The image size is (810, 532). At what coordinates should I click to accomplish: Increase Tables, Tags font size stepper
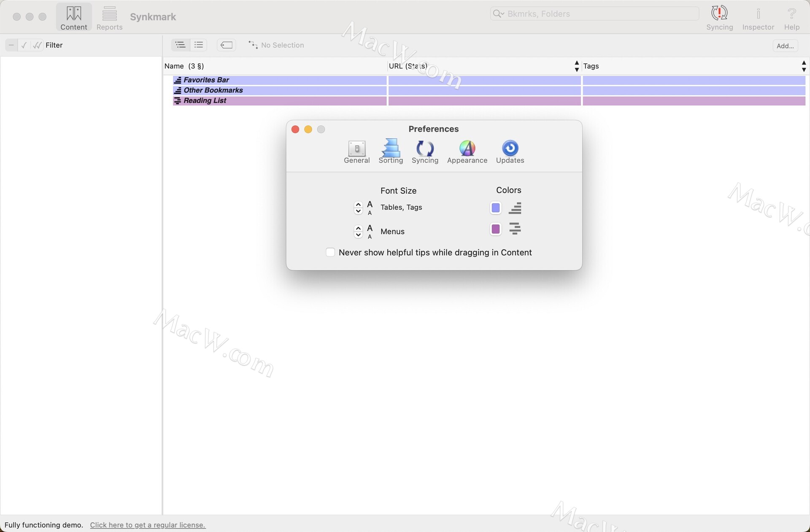pos(358,204)
